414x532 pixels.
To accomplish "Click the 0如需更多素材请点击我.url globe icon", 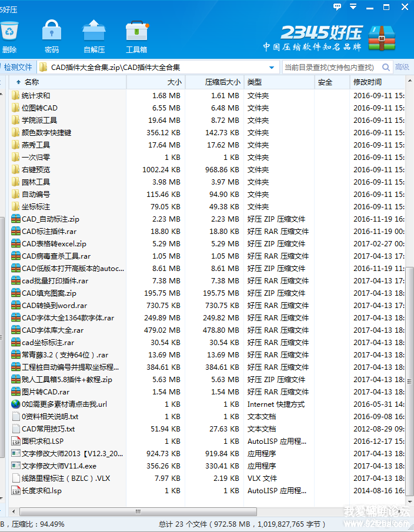I will [x=16, y=404].
